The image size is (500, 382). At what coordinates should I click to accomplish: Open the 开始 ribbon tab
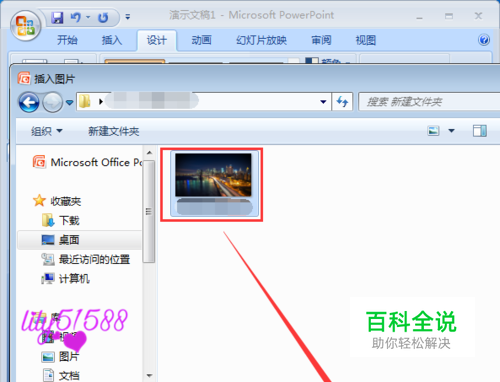pos(67,40)
